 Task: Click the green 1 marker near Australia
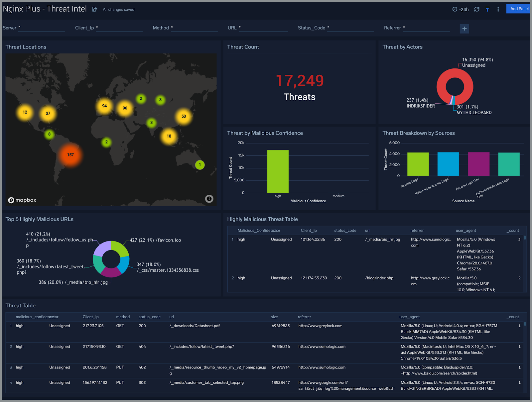(200, 164)
